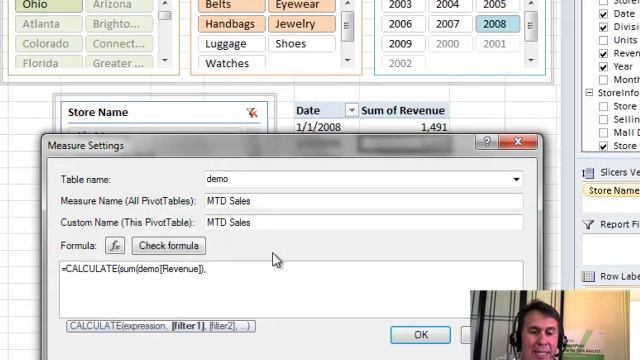The width and height of the screenshot is (640, 360).
Task: Open the Table name dropdown
Action: click(x=516, y=179)
